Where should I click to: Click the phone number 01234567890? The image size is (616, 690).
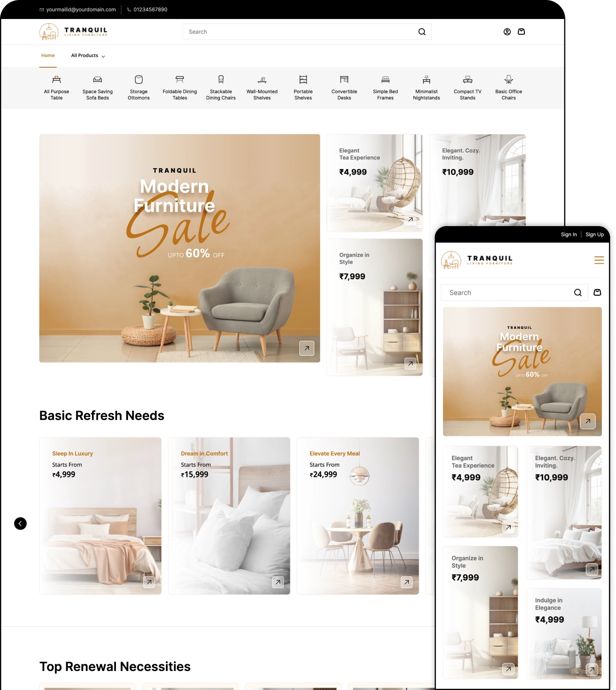pyautogui.click(x=147, y=9)
